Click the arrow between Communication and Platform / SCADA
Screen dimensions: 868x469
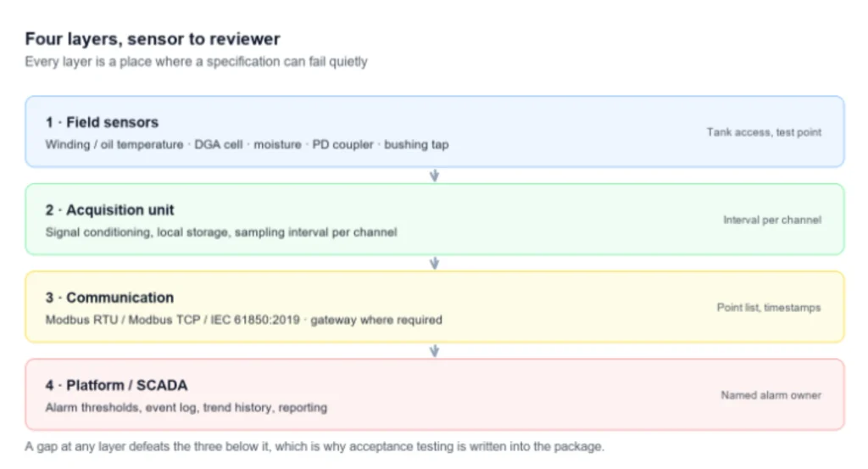point(435,350)
